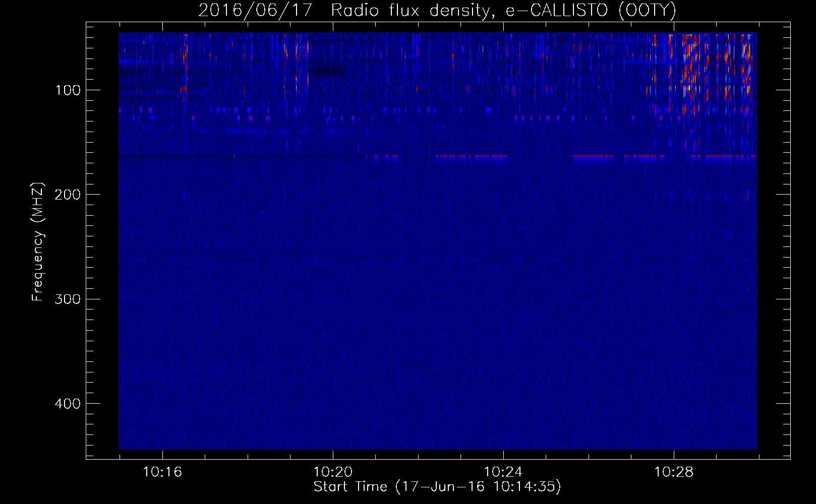Select the 'Frequency (MHZ)' axis label
Image resolution: width=816 pixels, height=504 pixels.
click(38, 242)
